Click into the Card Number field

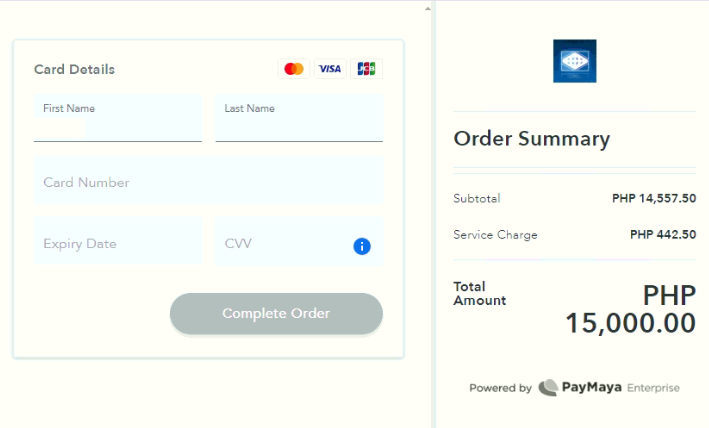click(208, 181)
